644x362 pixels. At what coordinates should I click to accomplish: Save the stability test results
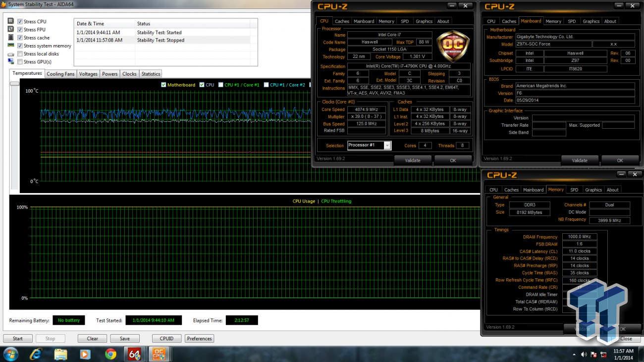click(125, 339)
